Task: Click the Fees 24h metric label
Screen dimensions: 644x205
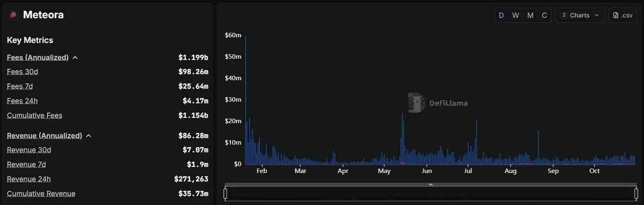Action: point(22,101)
